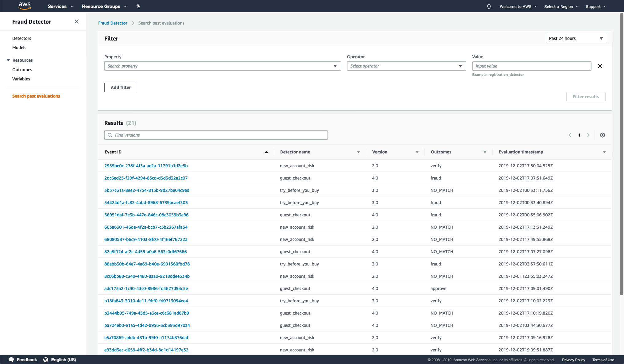Click page number 1 in pagination
Image resolution: width=624 pixels, height=364 pixels.
[579, 135]
